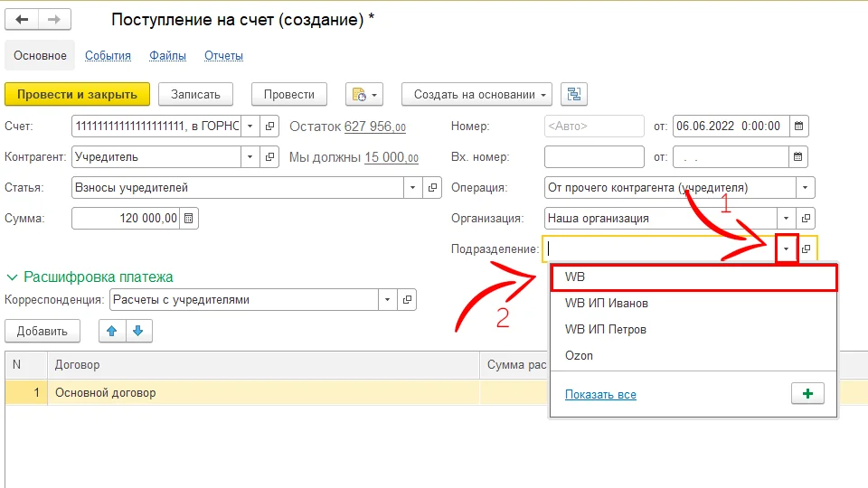Open calendar for Вх. номер date
The width and height of the screenshot is (868, 488).
point(799,157)
